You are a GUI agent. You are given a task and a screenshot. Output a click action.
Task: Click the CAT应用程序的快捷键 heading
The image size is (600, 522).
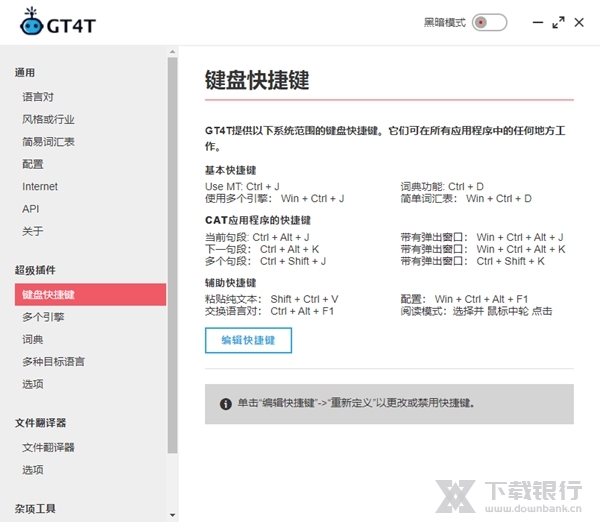tap(258, 220)
